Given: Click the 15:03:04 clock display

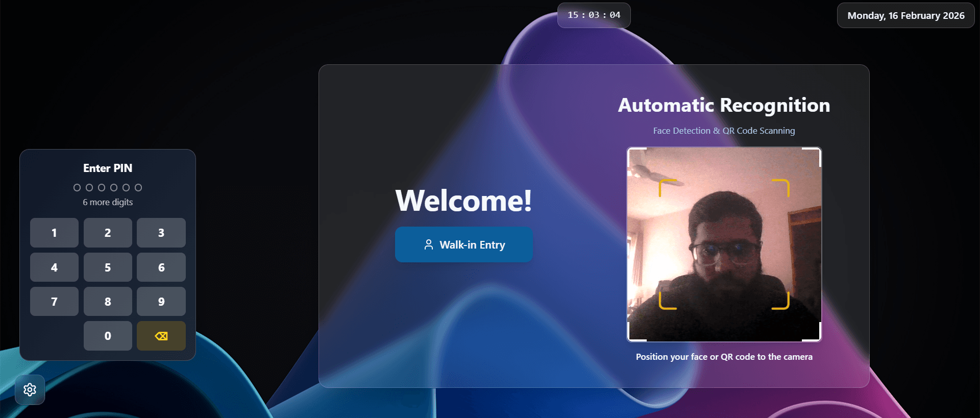Looking at the screenshot, I should tap(594, 15).
